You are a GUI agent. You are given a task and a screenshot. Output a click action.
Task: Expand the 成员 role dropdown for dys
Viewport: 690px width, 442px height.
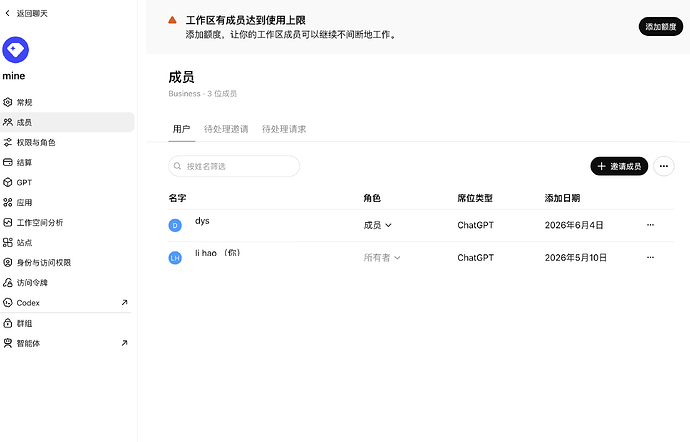tap(378, 225)
